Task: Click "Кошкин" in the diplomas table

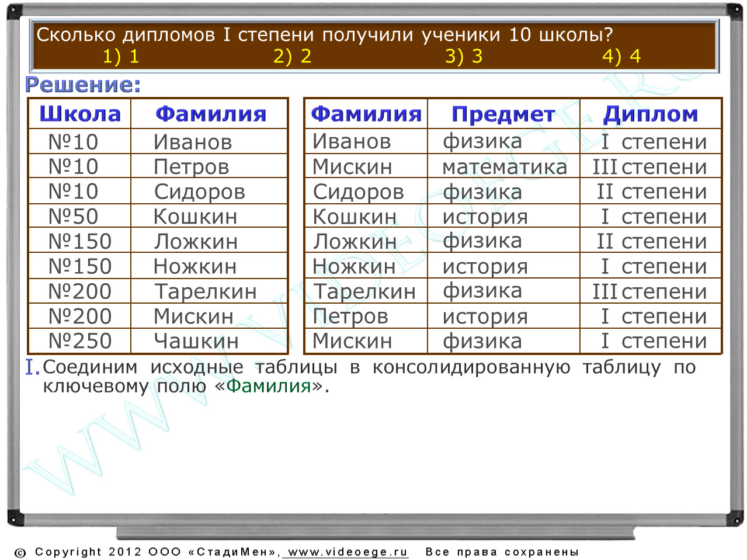Action: (355, 217)
